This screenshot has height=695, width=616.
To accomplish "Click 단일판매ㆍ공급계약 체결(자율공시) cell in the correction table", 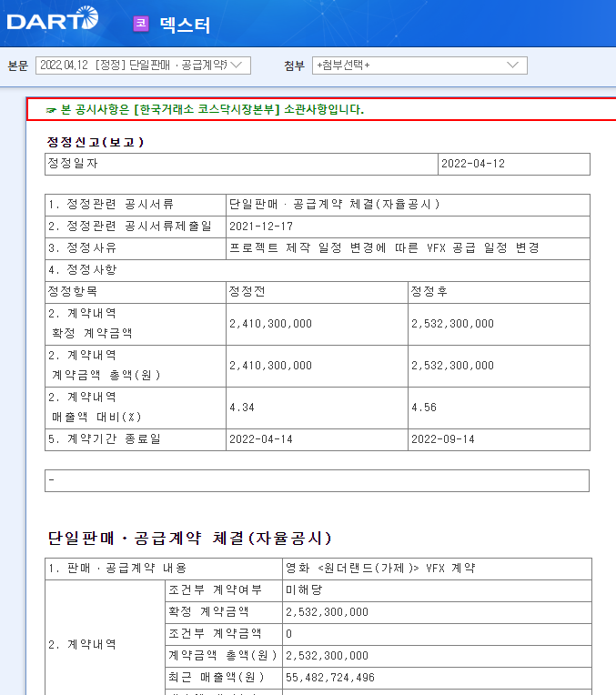I will [x=408, y=205].
